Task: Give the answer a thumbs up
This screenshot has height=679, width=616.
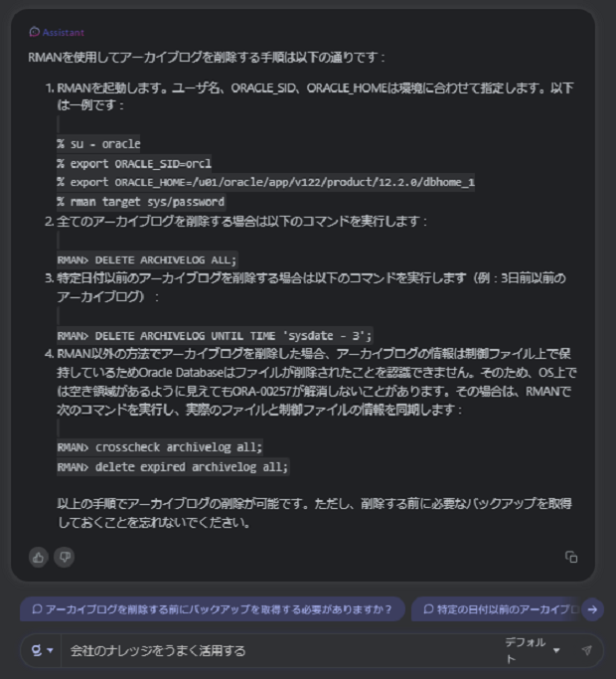Action: pos(39,557)
